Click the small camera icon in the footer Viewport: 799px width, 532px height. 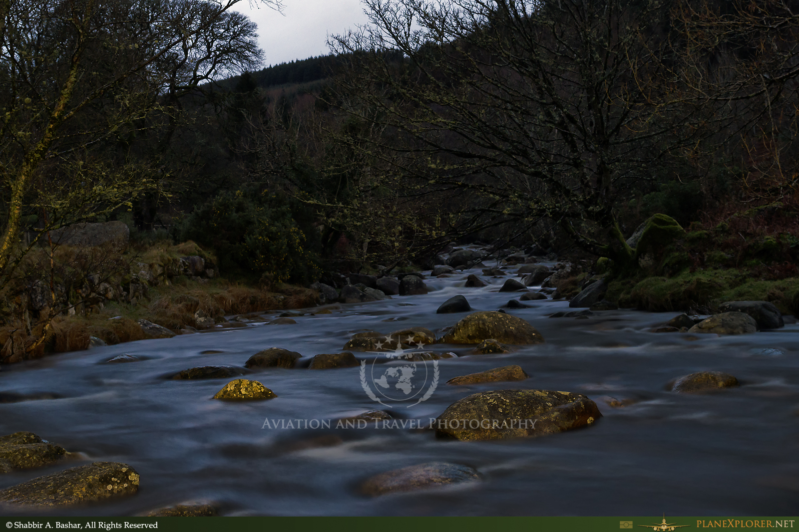626,525
